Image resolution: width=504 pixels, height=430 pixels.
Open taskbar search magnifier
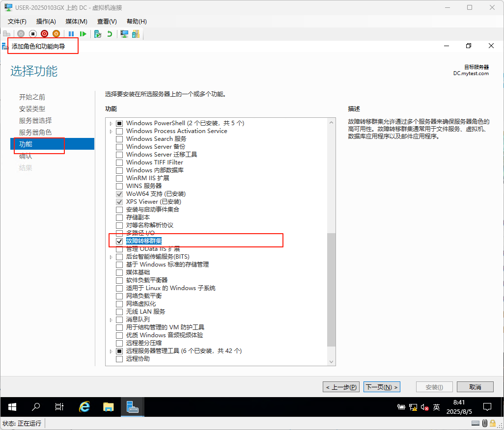(36, 407)
